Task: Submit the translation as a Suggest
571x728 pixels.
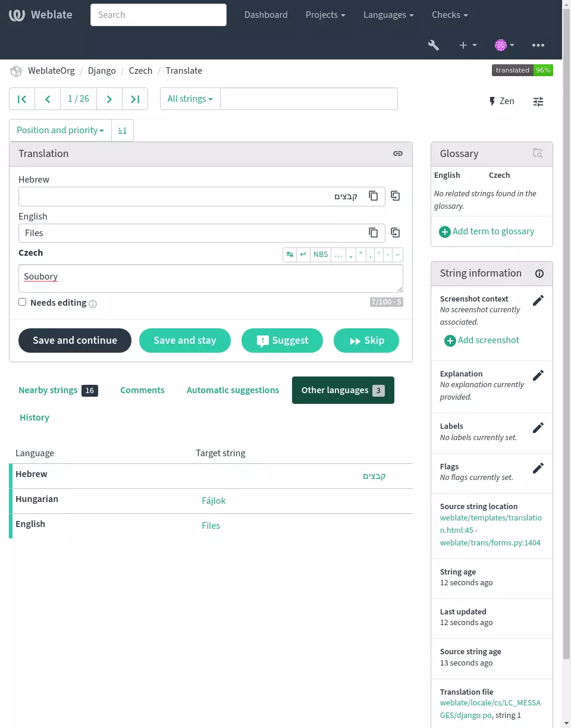Action: click(x=282, y=340)
